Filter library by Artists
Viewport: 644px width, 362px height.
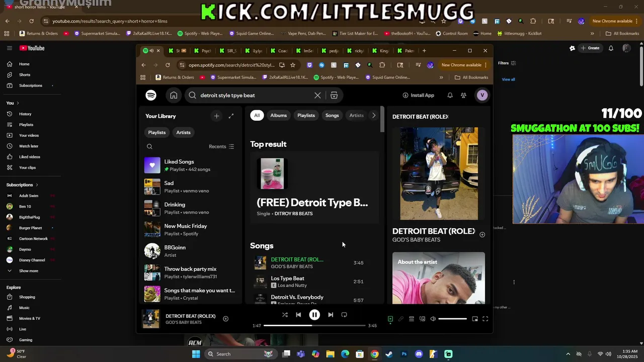[183, 132]
